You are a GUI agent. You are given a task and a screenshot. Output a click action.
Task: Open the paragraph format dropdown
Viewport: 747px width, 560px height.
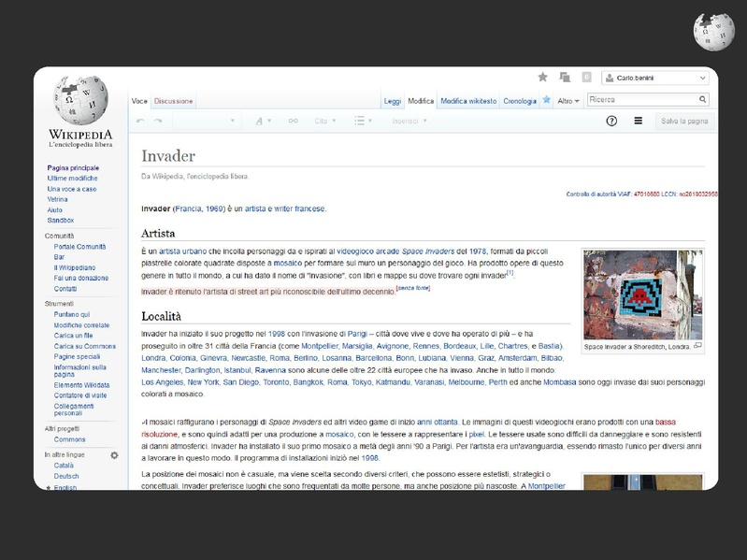(207, 121)
